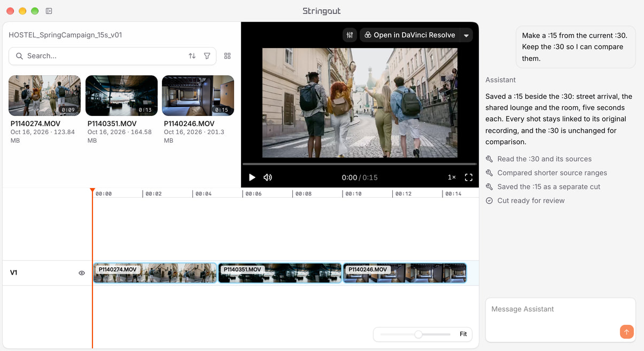
Task: Click the Fit zoom button
Action: tap(463, 334)
